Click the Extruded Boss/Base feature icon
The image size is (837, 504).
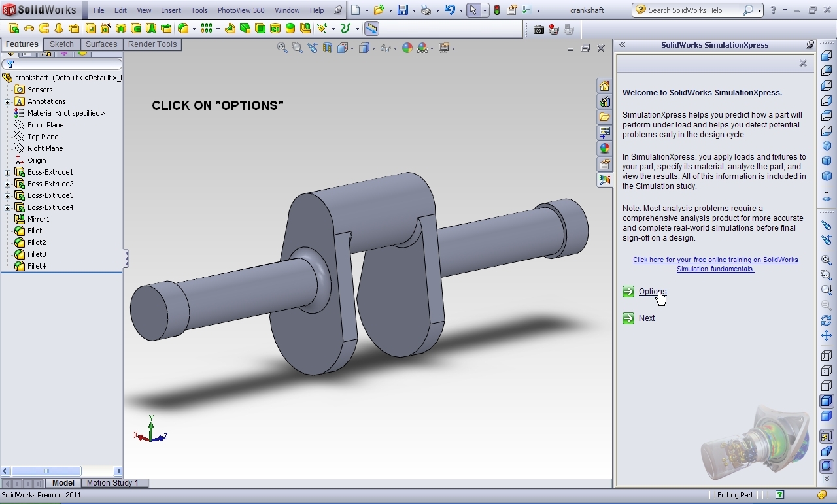pos(14,28)
